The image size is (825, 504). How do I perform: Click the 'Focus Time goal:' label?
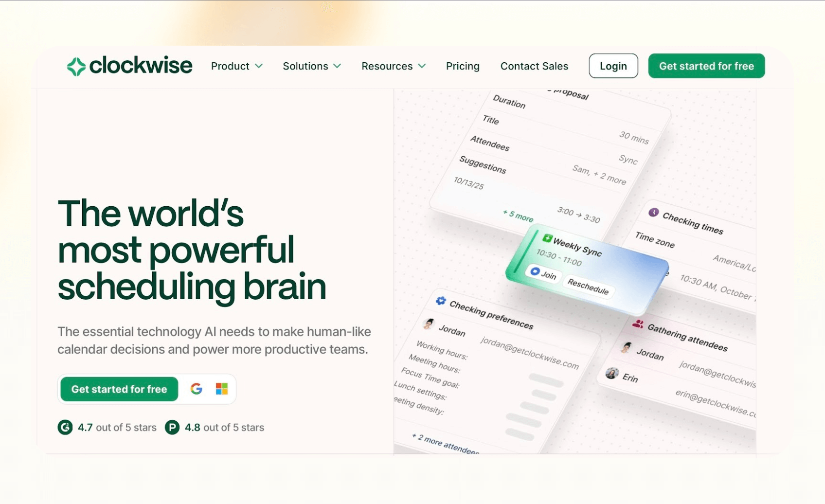430,378
